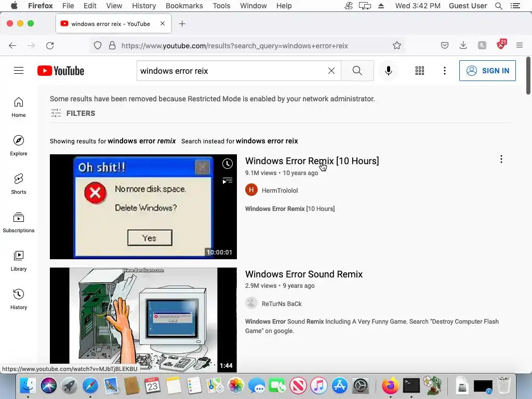Open Finder from the Dock

28,386
